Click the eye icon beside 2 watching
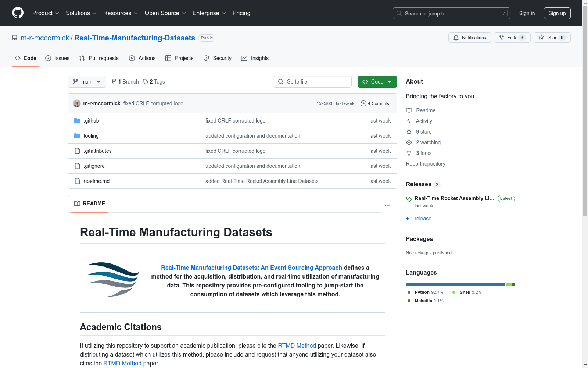The image size is (588, 368). [409, 142]
